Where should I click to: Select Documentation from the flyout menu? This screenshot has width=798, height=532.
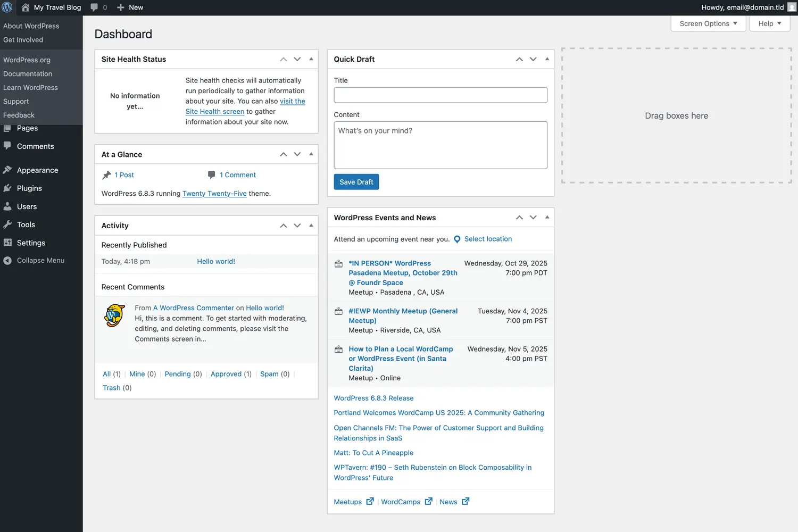(x=28, y=74)
